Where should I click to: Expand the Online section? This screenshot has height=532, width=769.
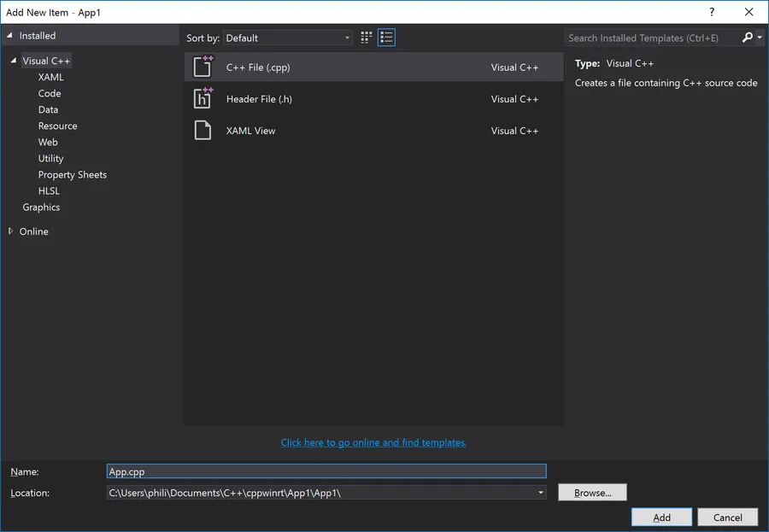pos(10,231)
